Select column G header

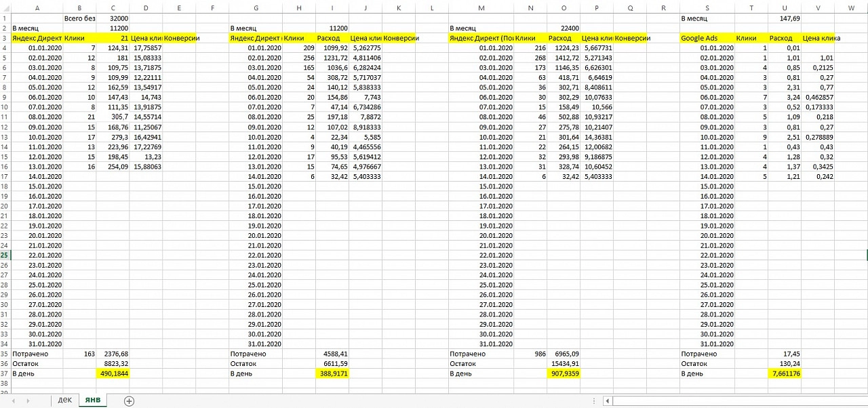click(x=256, y=8)
